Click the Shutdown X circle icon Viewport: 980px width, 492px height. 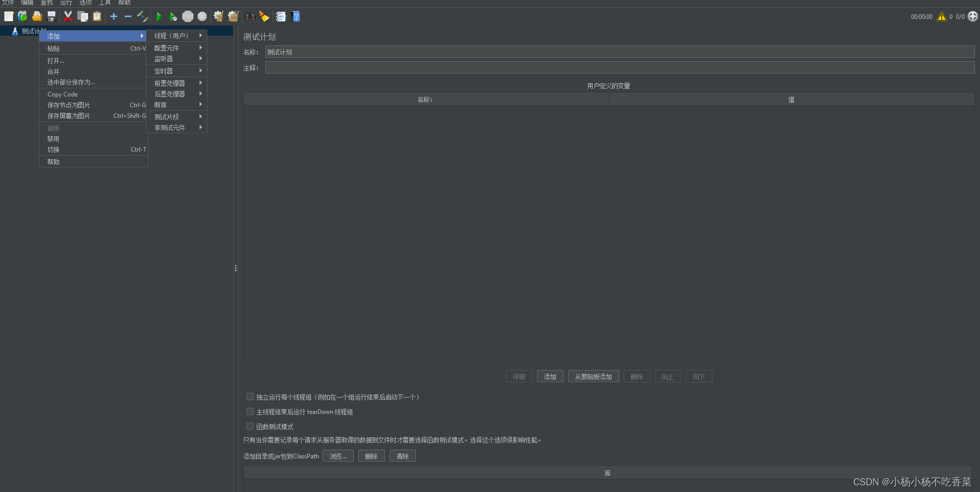202,16
